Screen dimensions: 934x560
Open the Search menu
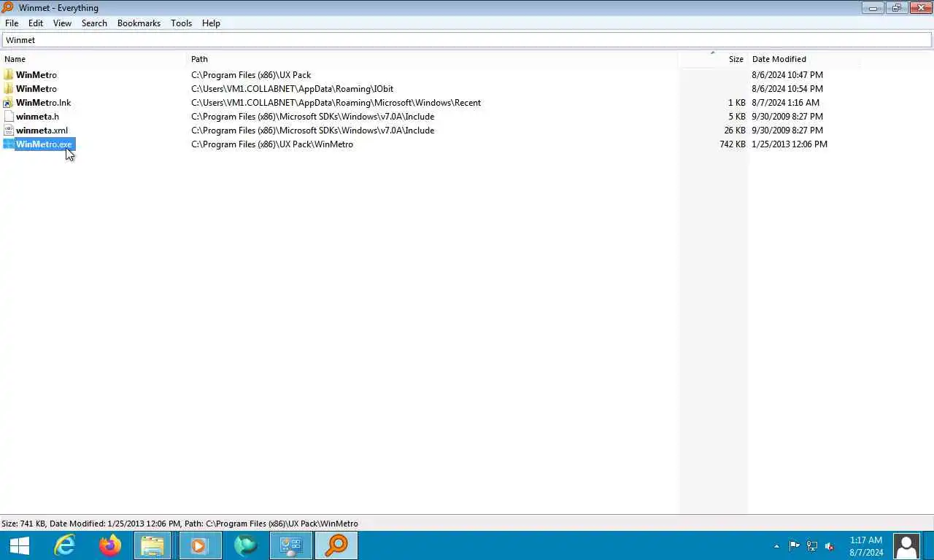tap(94, 23)
